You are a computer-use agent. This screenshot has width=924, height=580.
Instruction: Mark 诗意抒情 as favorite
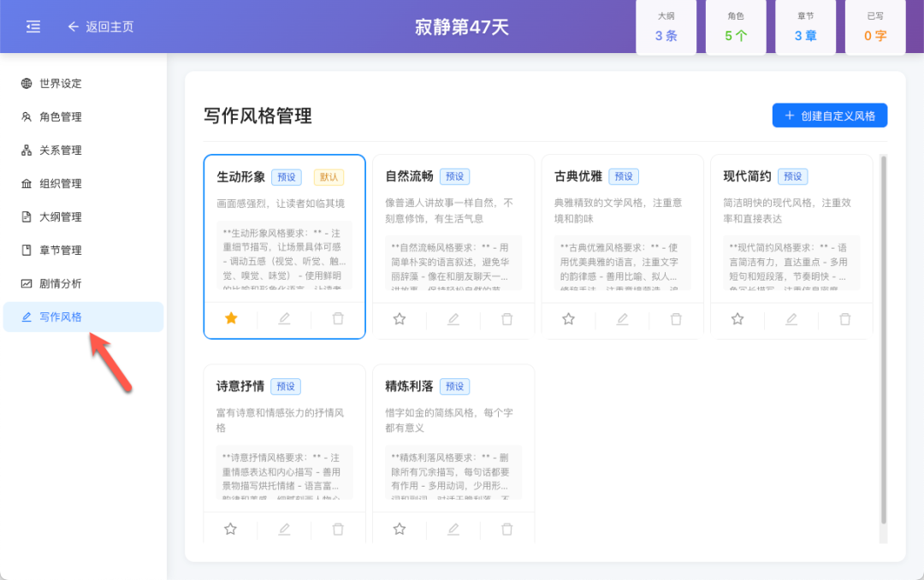click(230, 529)
